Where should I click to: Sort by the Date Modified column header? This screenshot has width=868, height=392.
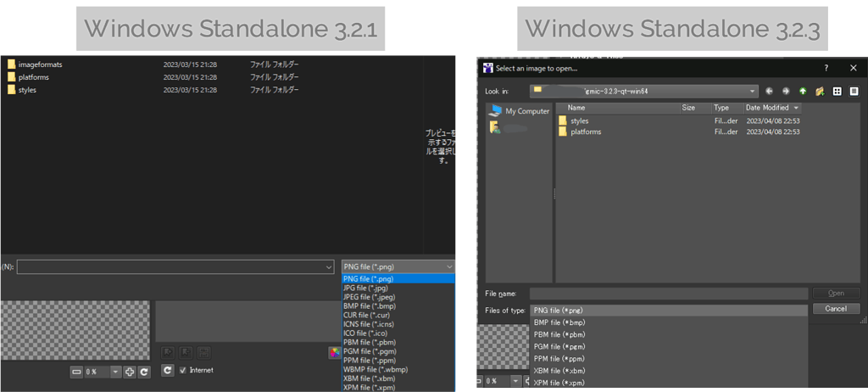click(773, 108)
